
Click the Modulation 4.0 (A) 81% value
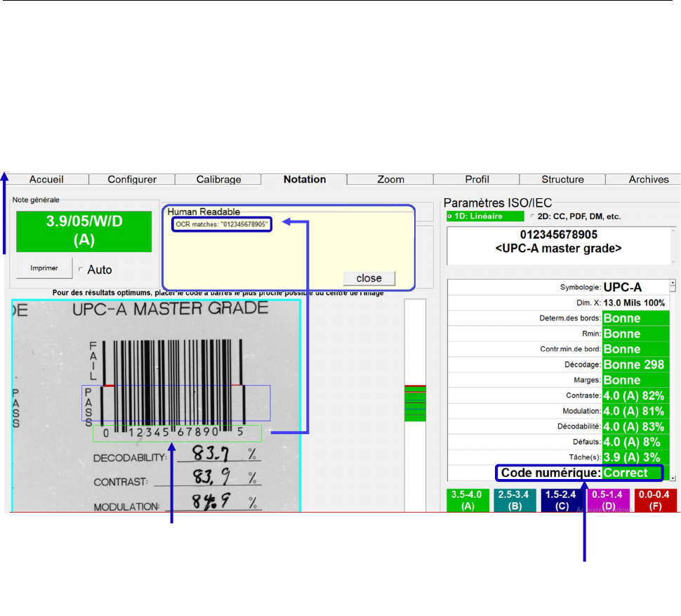tap(636, 411)
